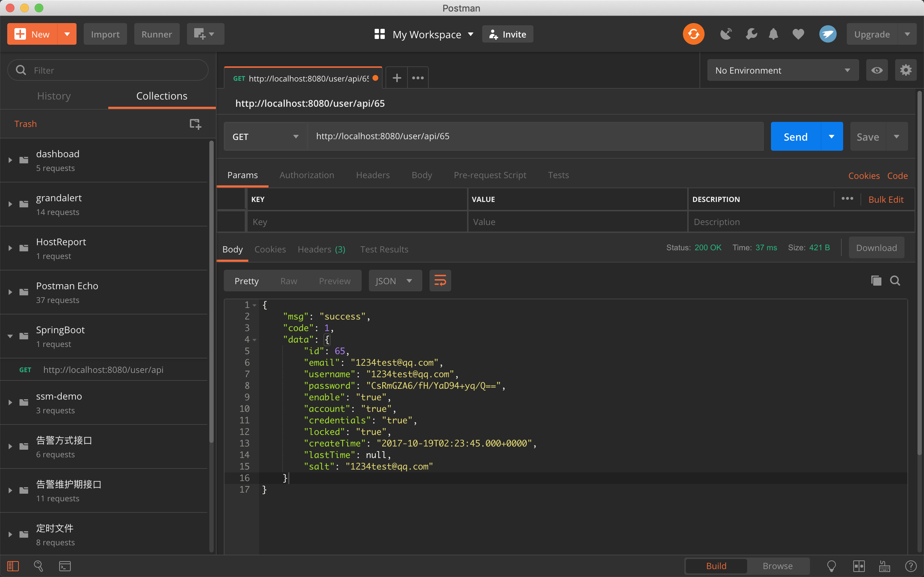924x577 pixels.
Task: Switch to Raw response view
Action: (x=288, y=281)
